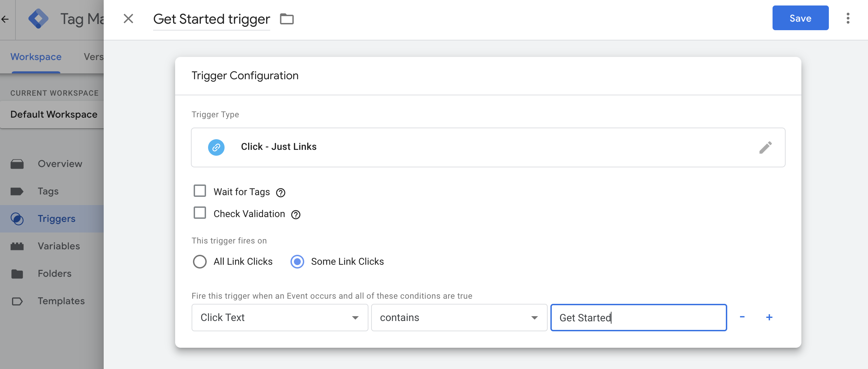Remove condition row with minus icon
Image resolution: width=868 pixels, height=369 pixels.
pos(742,317)
